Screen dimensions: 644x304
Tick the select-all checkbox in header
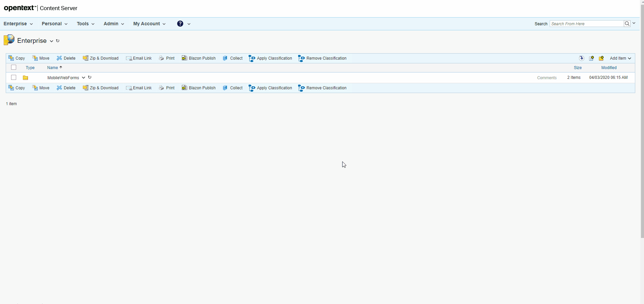tap(14, 67)
